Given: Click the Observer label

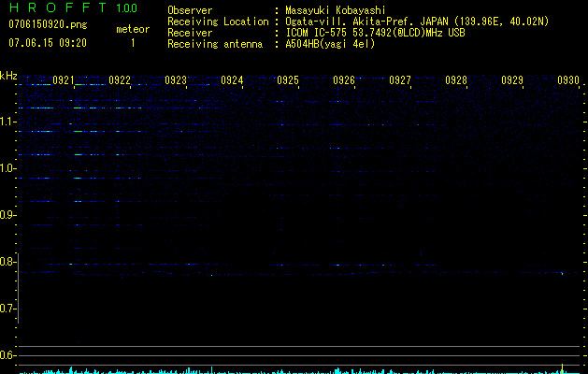Looking at the screenshot, I should (190, 10).
